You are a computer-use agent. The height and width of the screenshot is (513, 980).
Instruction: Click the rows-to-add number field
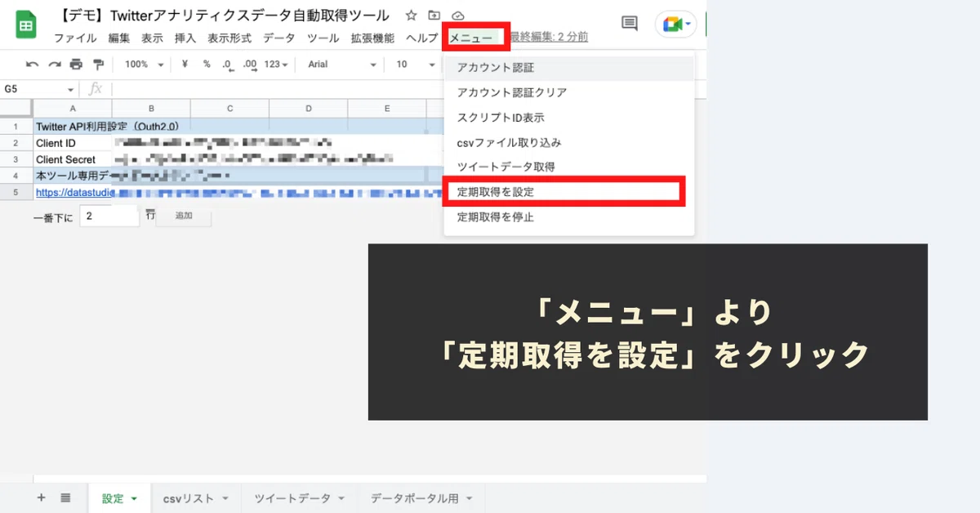pyautogui.click(x=109, y=216)
